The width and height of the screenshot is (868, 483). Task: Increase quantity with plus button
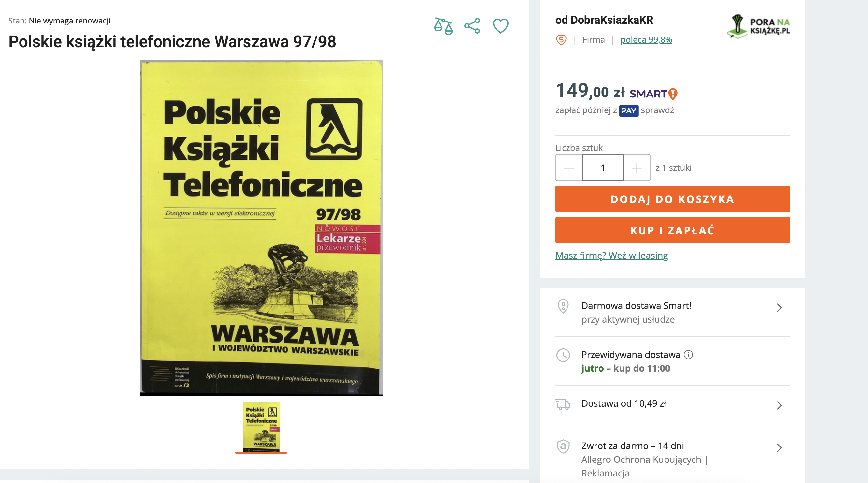pyautogui.click(x=637, y=168)
